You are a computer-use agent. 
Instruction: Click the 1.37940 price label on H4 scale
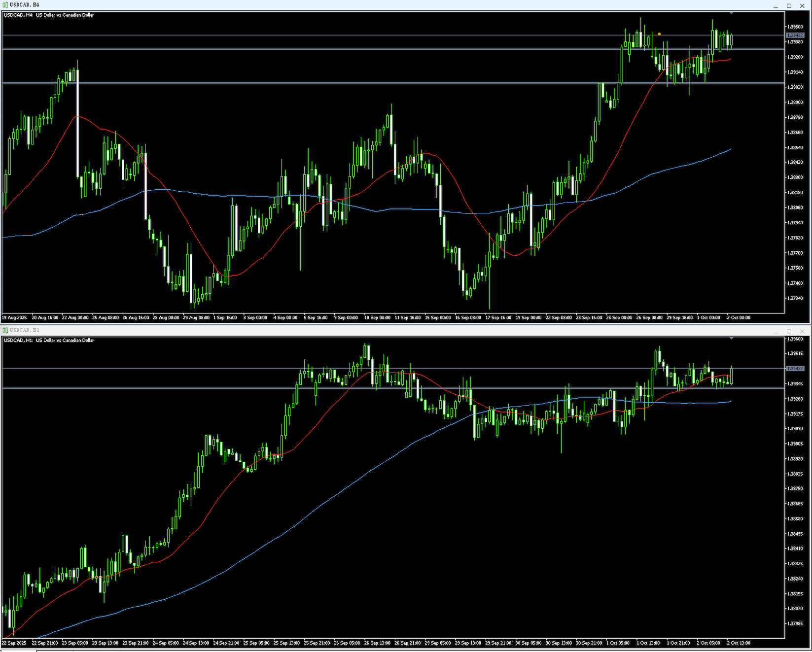pyautogui.click(x=795, y=223)
